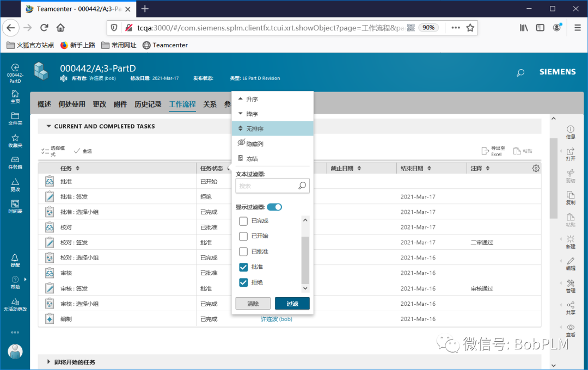Click the 90% zoom level indicator
Screen dimensions: 588x370
tap(428, 27)
